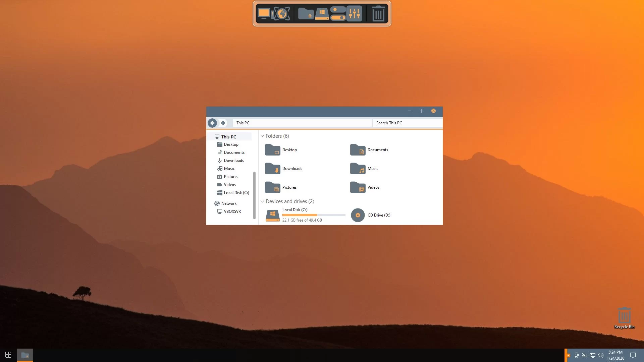
Task: Click the Back navigation arrow button
Action: pos(212,123)
